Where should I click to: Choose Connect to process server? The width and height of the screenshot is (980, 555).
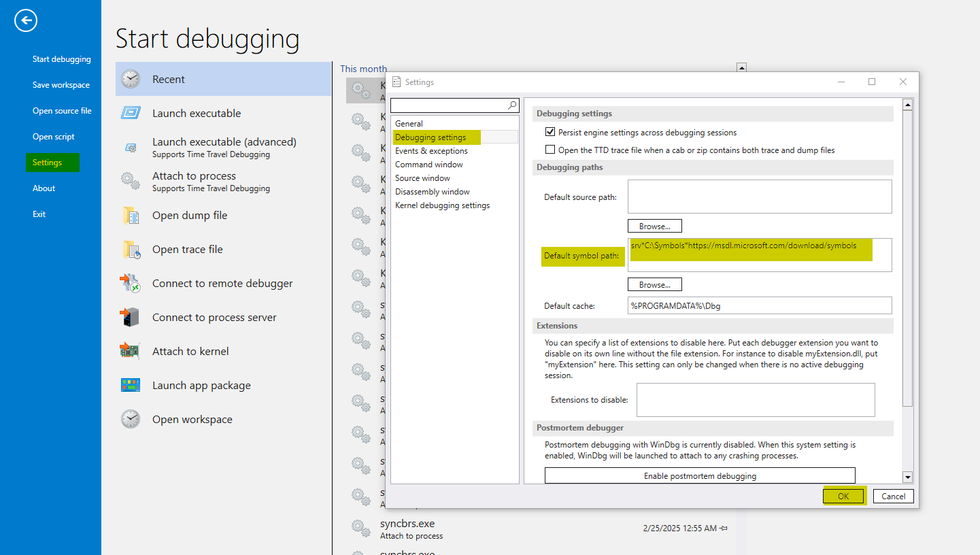(x=224, y=318)
